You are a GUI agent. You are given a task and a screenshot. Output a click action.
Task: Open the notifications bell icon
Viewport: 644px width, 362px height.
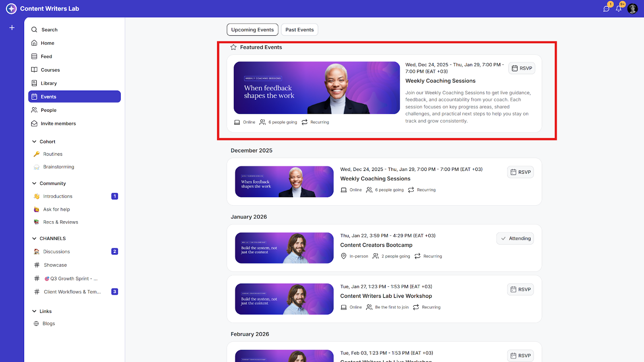coord(619,9)
